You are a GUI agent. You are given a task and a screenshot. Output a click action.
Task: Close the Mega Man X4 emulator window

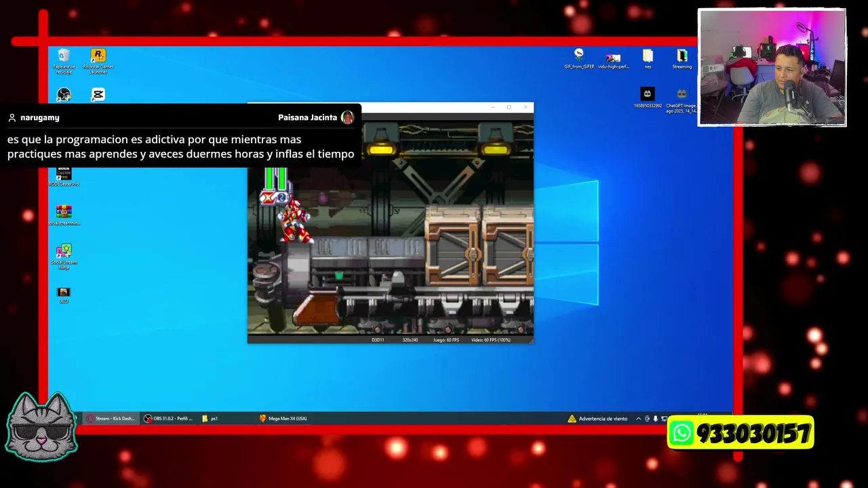[x=525, y=107]
